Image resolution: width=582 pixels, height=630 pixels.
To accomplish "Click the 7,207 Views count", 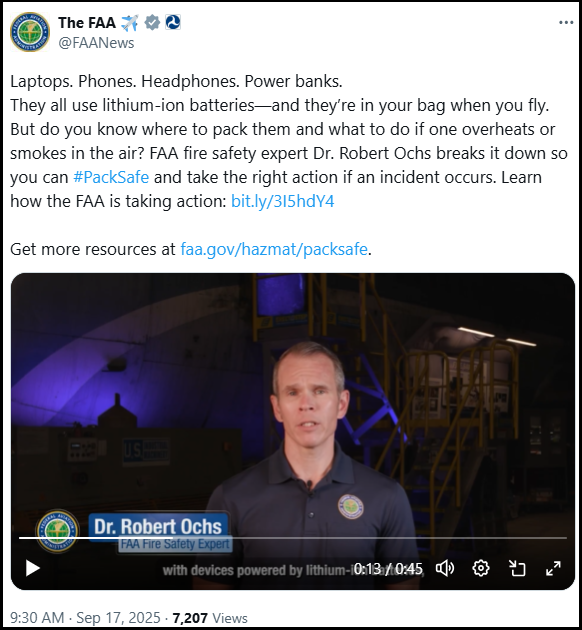I will (210, 618).
